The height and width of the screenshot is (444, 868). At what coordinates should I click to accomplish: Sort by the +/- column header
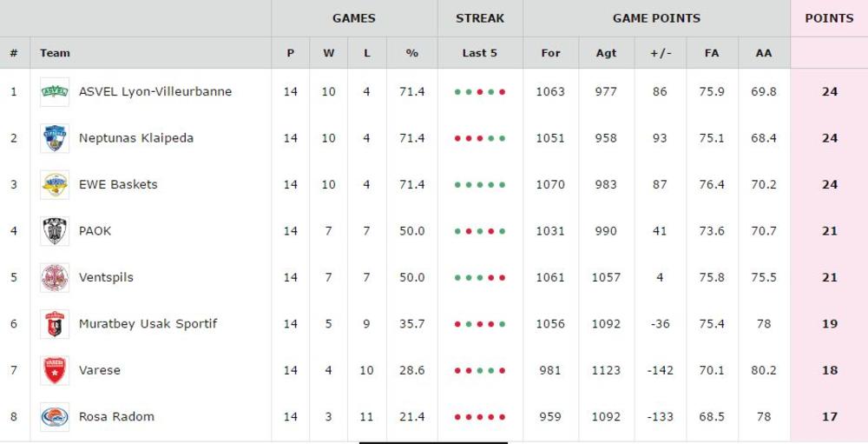coord(661,53)
